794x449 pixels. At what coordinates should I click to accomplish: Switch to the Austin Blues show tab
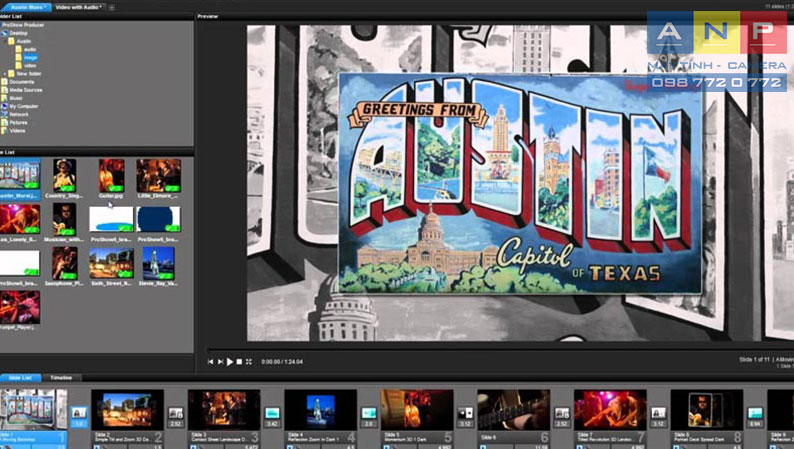tap(26, 7)
